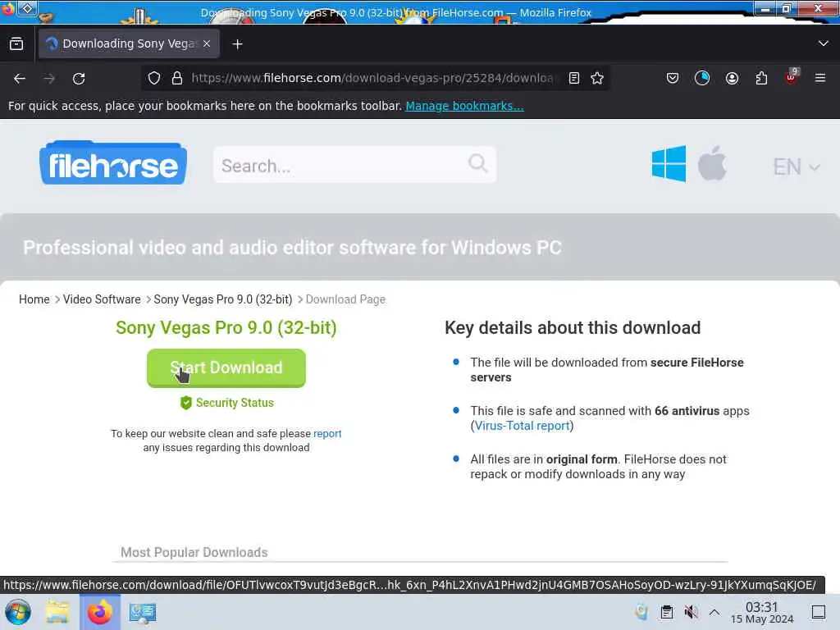This screenshot has height=630, width=840.
Task: Open the Windows Start orb
Action: 18,612
